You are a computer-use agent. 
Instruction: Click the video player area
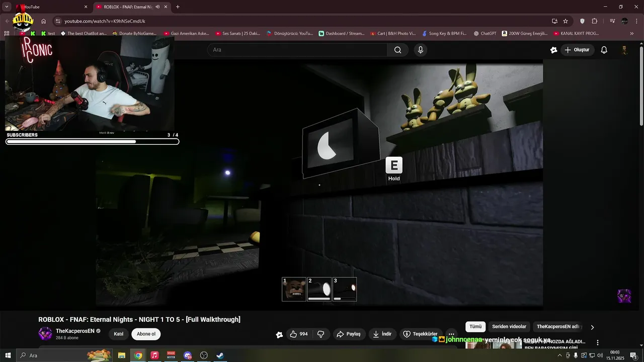click(319, 184)
